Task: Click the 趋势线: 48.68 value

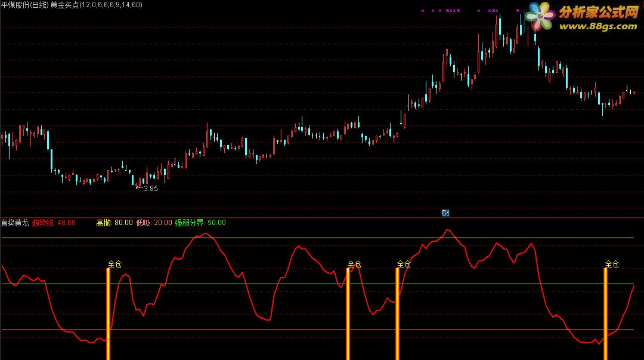Action: (54, 223)
